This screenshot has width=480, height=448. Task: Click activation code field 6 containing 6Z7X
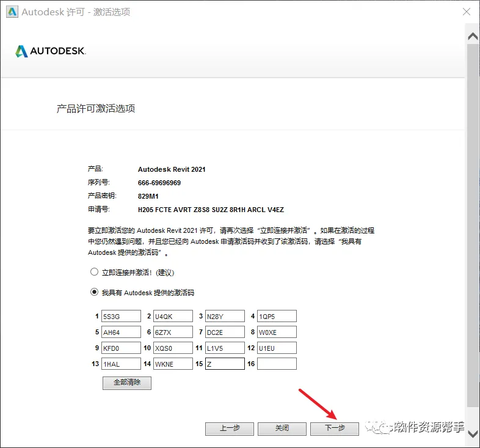pos(173,332)
